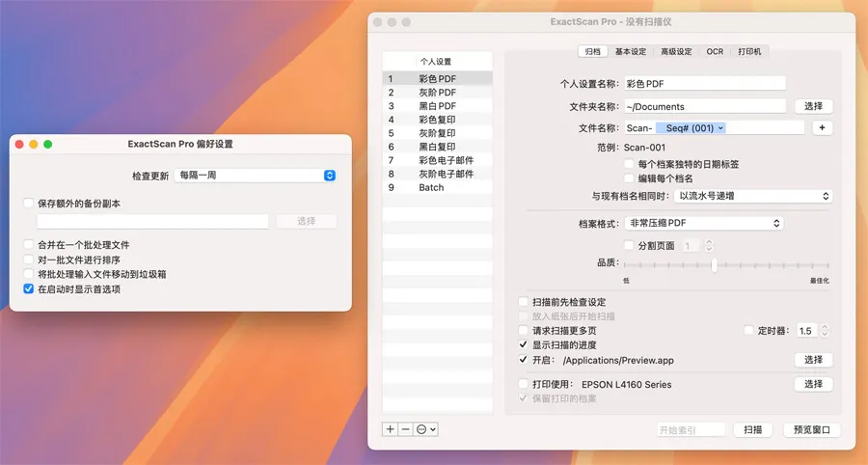This screenshot has height=465, width=868.
Task: Enable the 保存额外的备份副本 checkbox
Action: point(29,204)
